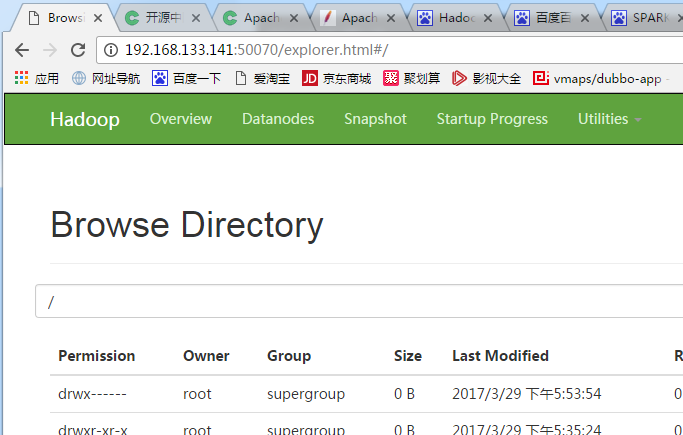
Task: Click the browser forward arrow
Action: pyautogui.click(x=50, y=51)
